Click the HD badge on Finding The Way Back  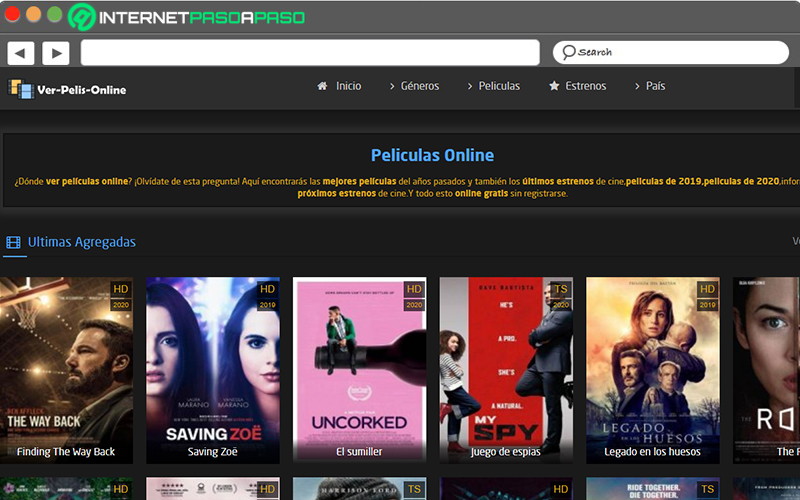[121, 289]
